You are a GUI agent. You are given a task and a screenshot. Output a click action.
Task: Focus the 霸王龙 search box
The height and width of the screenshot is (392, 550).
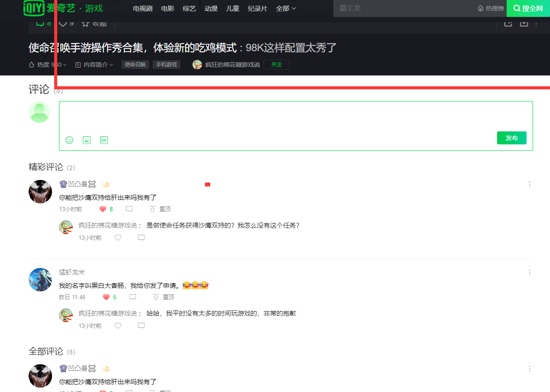point(403,8)
